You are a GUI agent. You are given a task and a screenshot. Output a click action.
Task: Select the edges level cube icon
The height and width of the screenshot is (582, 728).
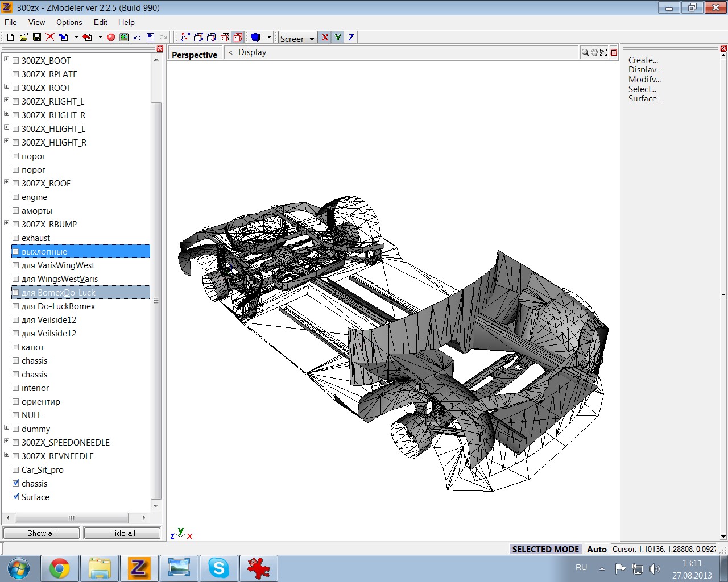pos(198,37)
